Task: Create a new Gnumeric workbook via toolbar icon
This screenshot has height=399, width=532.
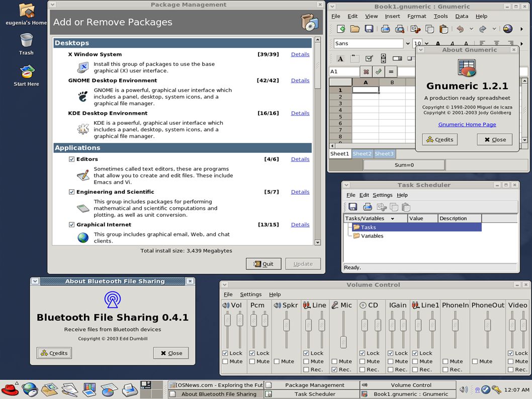Action: [341, 29]
